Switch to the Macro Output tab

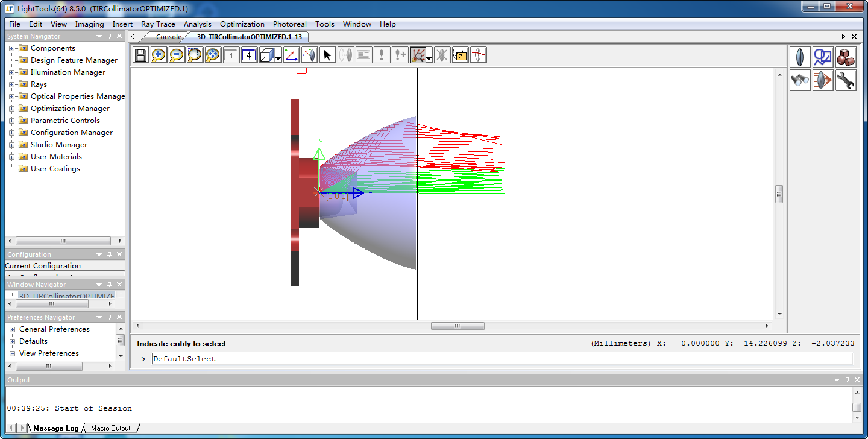tap(110, 428)
